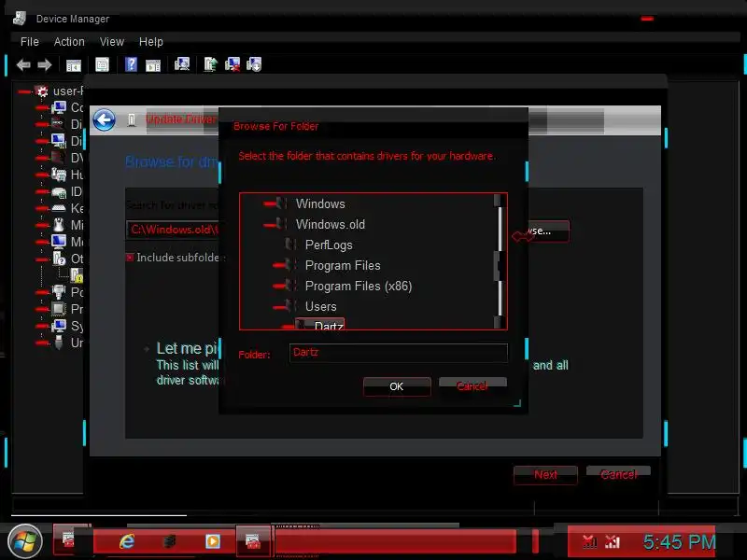This screenshot has width=747, height=560.
Task: Click the folder tree vertical scrollbar
Action: 500,261
